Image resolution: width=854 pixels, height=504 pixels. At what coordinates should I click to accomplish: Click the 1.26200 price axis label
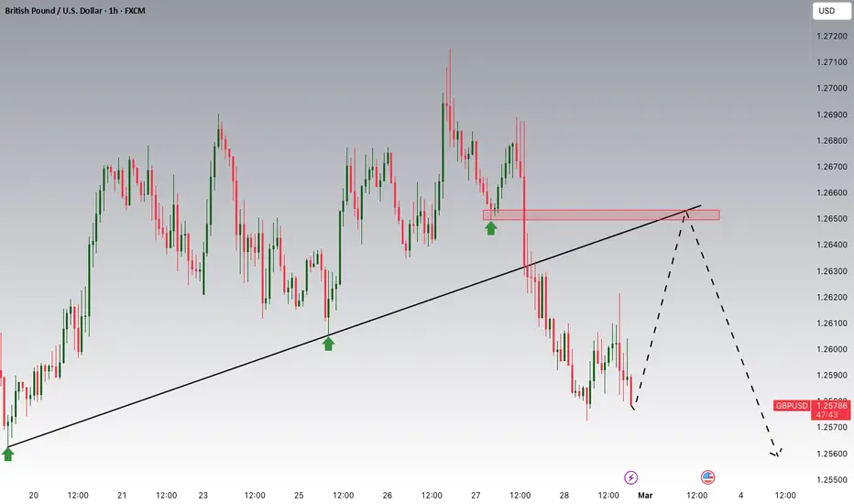[x=831, y=297]
